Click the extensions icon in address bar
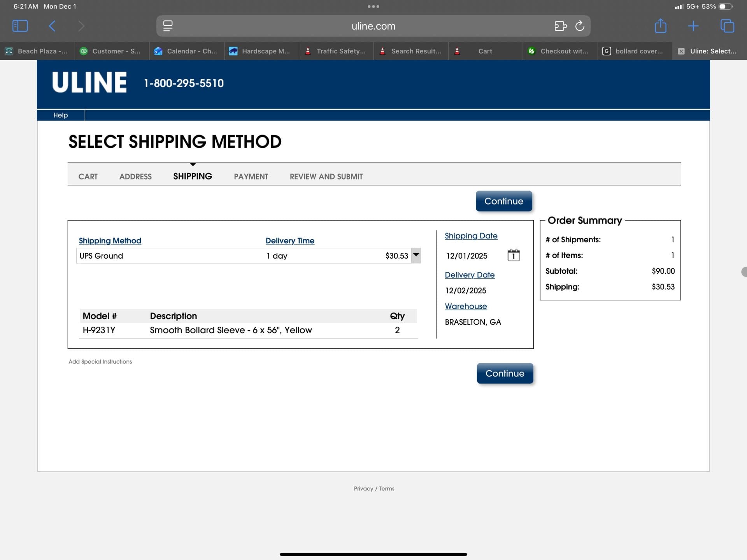This screenshot has height=560, width=747. click(560, 26)
